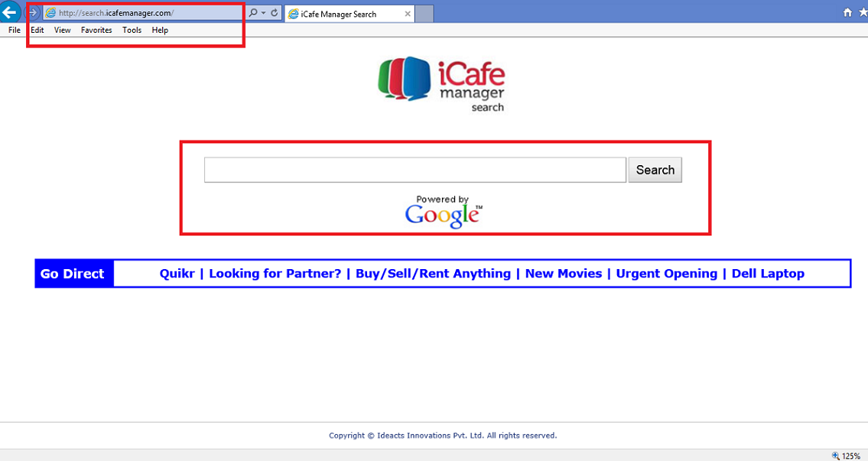Close the iCafe Manager Search tab

(x=408, y=14)
